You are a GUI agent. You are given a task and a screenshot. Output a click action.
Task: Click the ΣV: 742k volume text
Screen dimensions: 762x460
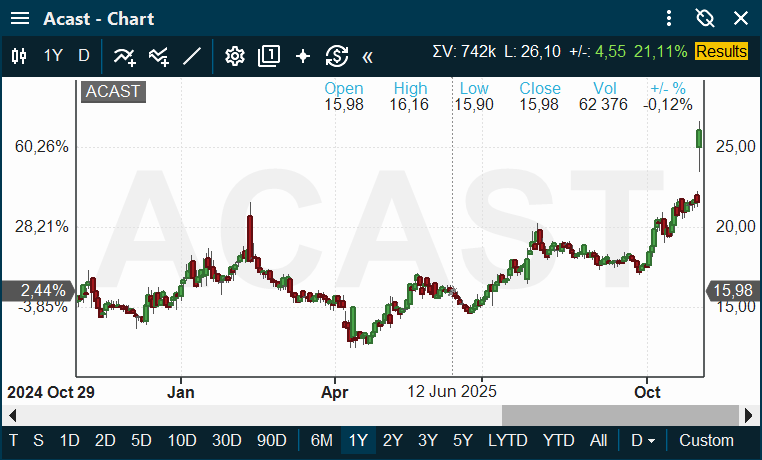click(x=464, y=51)
